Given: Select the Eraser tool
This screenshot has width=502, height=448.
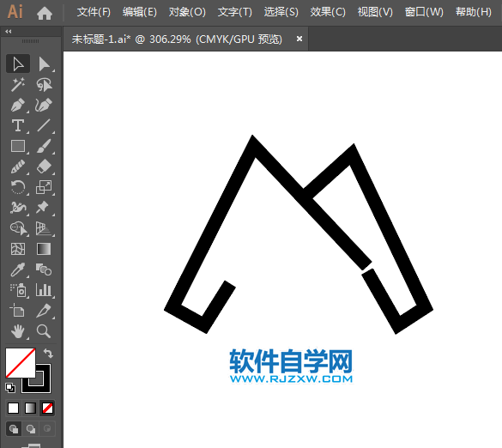Looking at the screenshot, I should [x=44, y=166].
